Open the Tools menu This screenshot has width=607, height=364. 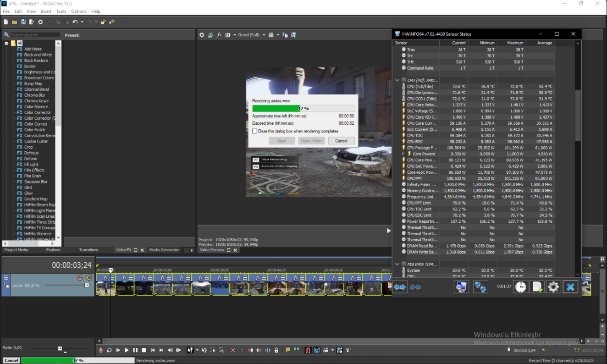pos(61,11)
